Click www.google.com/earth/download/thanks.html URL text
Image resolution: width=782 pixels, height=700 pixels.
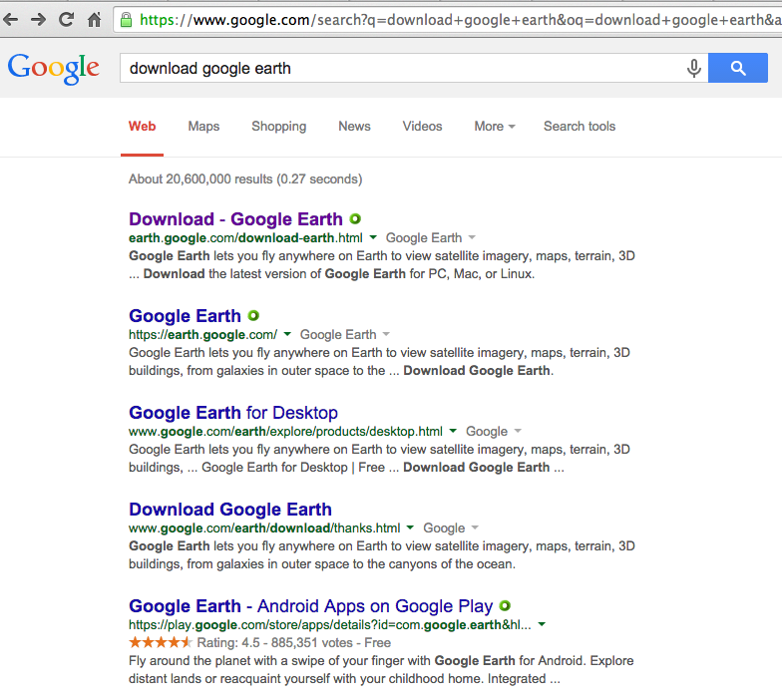pos(264,528)
